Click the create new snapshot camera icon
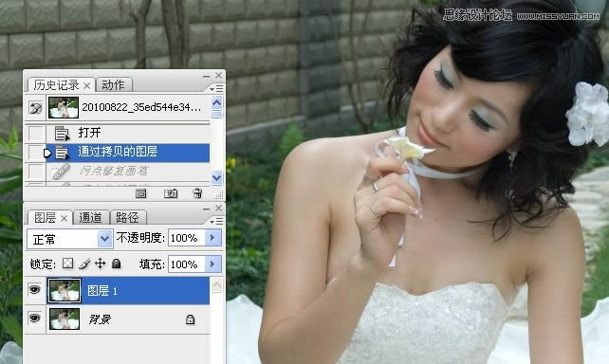The height and width of the screenshot is (364, 609). (x=171, y=193)
